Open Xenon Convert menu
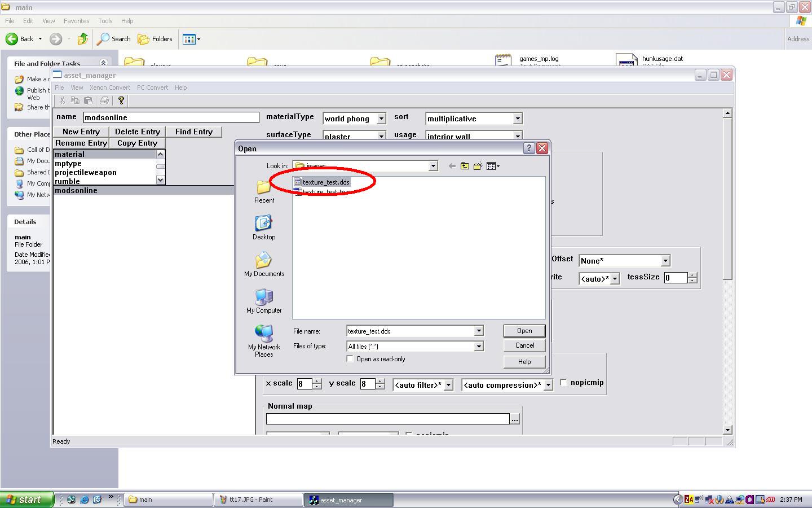 click(x=110, y=87)
